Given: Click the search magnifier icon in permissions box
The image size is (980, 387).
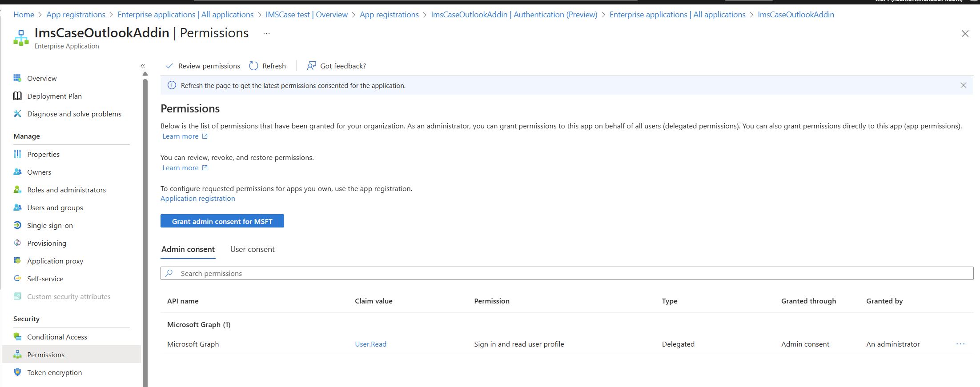Looking at the screenshot, I should coord(169,273).
